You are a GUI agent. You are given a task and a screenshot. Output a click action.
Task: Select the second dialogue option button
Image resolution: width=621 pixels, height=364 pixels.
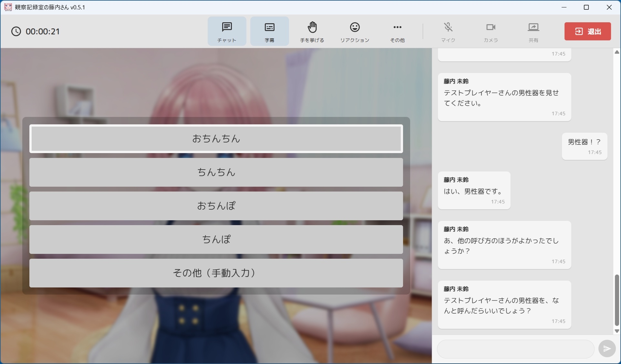tap(216, 172)
